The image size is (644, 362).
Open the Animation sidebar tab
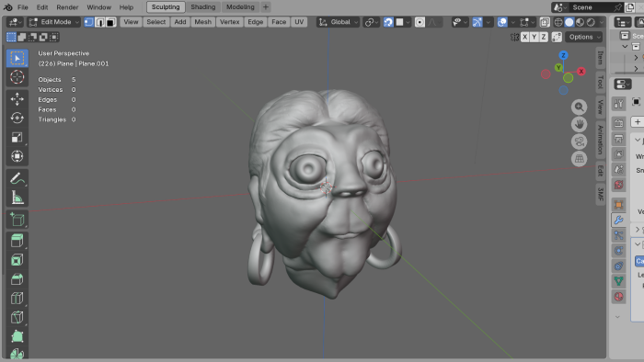point(600,140)
